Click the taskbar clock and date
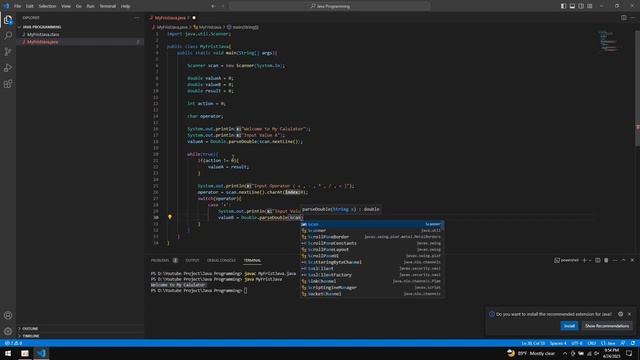The height and width of the screenshot is (360, 640). [x=611, y=353]
